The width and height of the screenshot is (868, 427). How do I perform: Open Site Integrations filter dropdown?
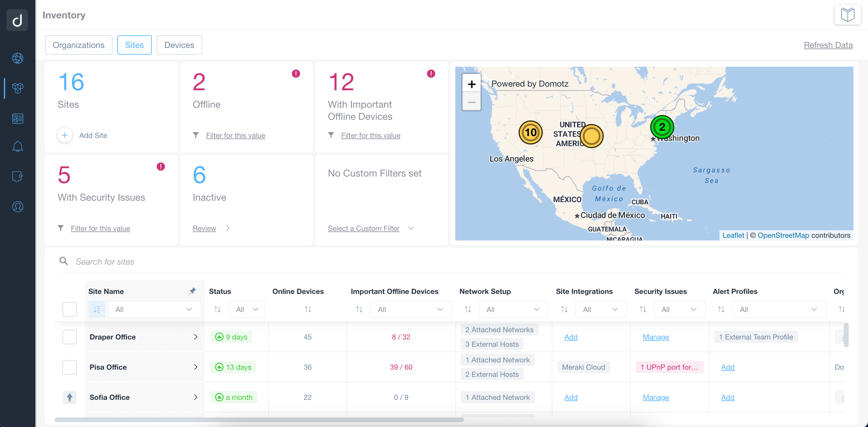tap(601, 309)
